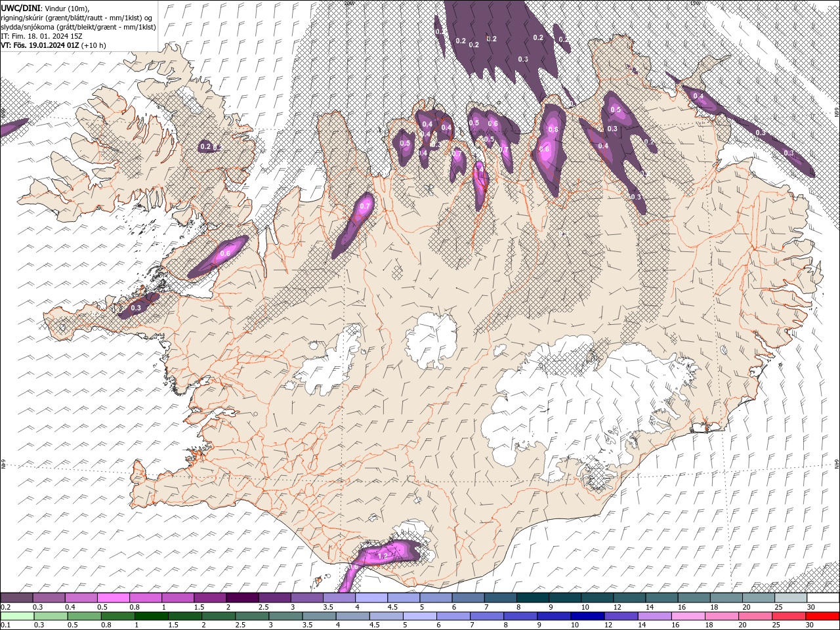Click the dark purple swatch above '2' in upper legend row
This screenshot has width=840, height=630.
pos(241,598)
